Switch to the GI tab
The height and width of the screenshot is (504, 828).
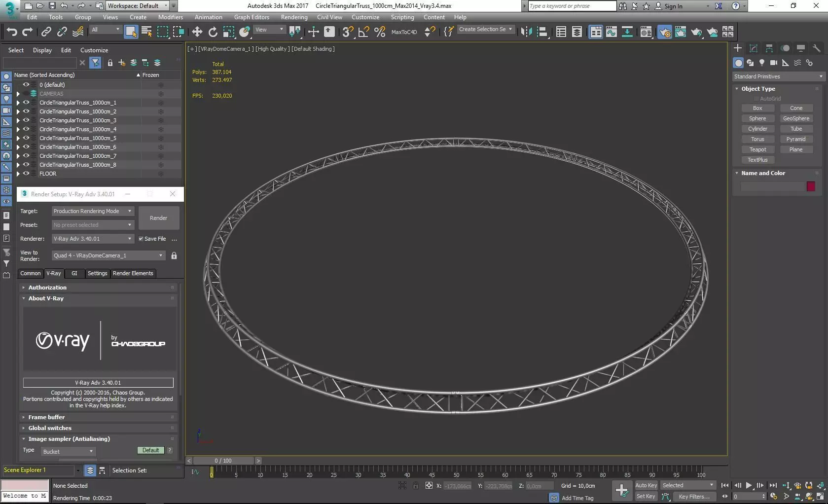pyautogui.click(x=74, y=273)
